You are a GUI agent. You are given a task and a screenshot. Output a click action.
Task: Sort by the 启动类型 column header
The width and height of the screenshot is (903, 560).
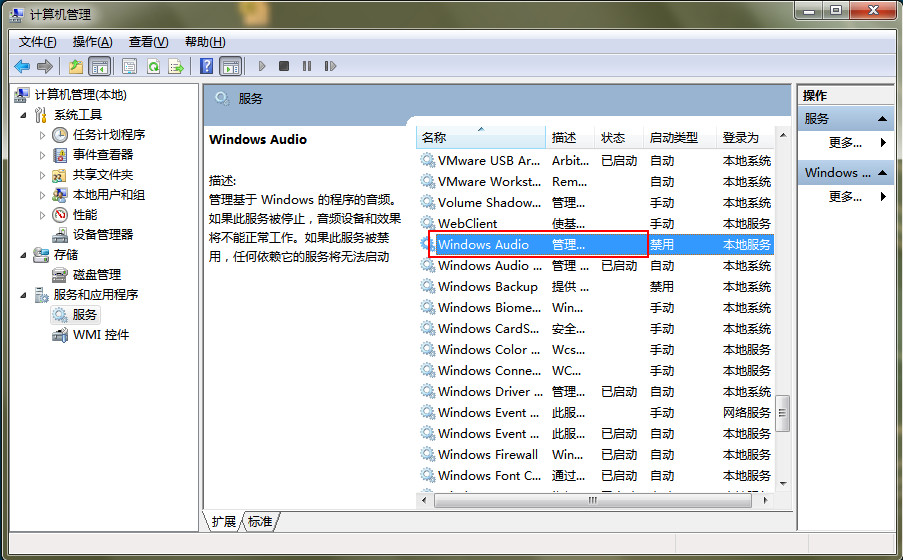[x=679, y=138]
